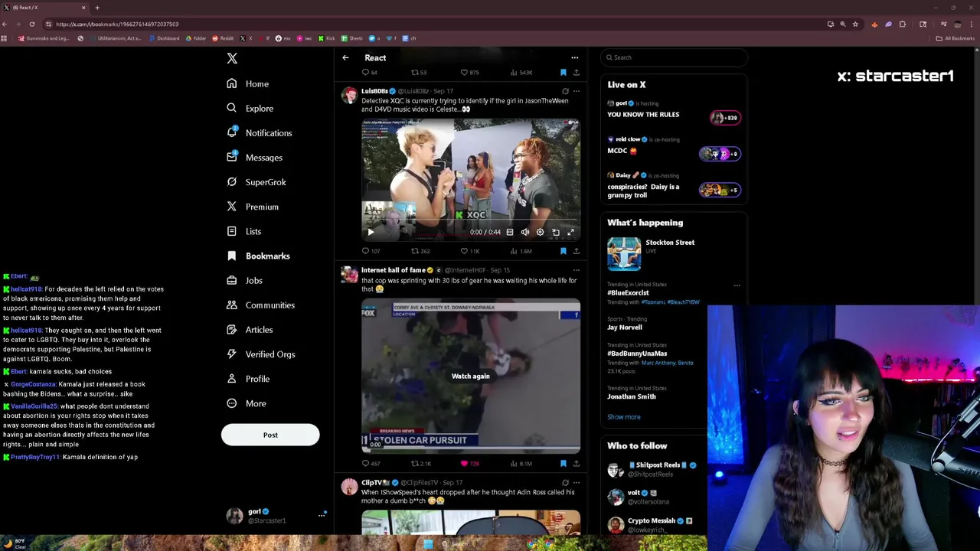Open account switcher dots next to gorl
Viewport: 980px width, 551px height.
(x=322, y=515)
